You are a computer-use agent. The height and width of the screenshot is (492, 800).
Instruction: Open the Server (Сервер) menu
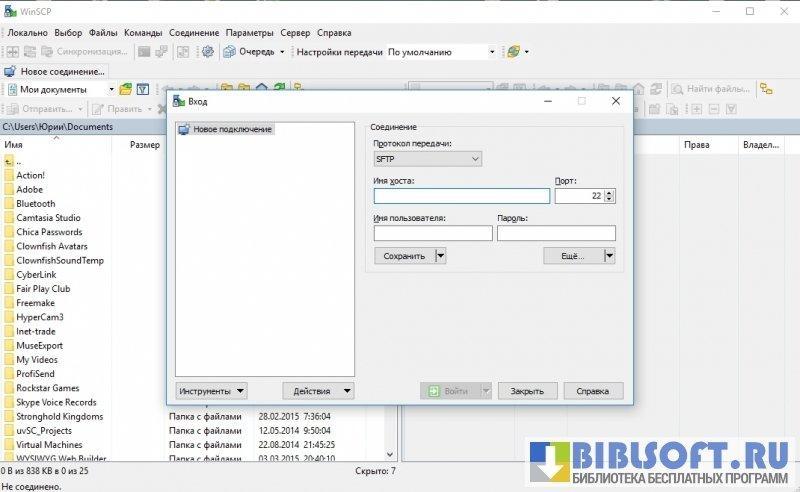tap(295, 33)
